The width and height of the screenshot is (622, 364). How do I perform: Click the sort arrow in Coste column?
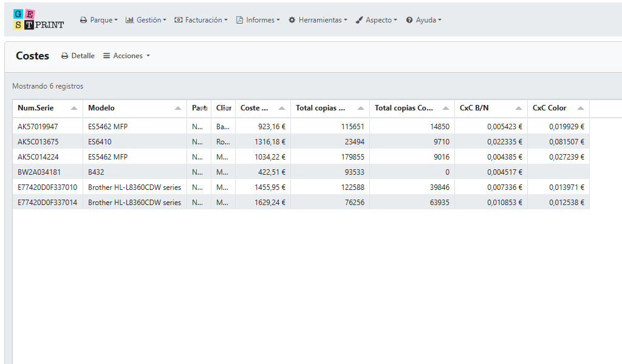(282, 108)
